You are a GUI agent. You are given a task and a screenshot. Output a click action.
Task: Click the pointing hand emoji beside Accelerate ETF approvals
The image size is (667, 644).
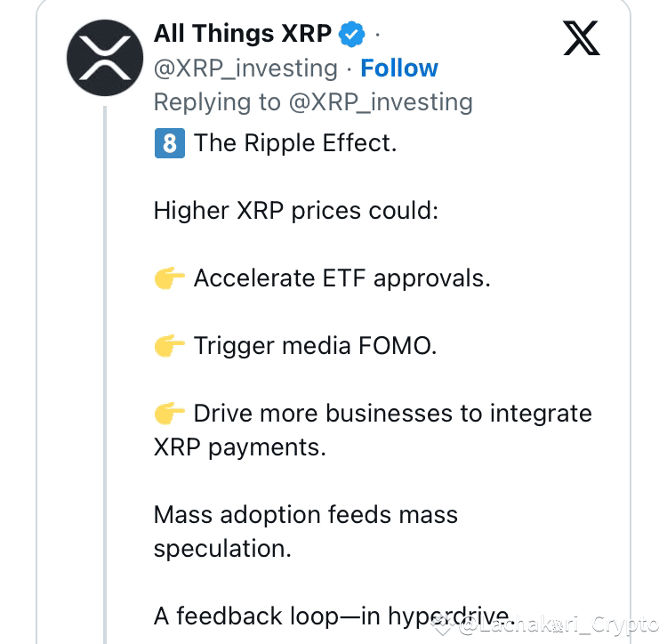169,278
